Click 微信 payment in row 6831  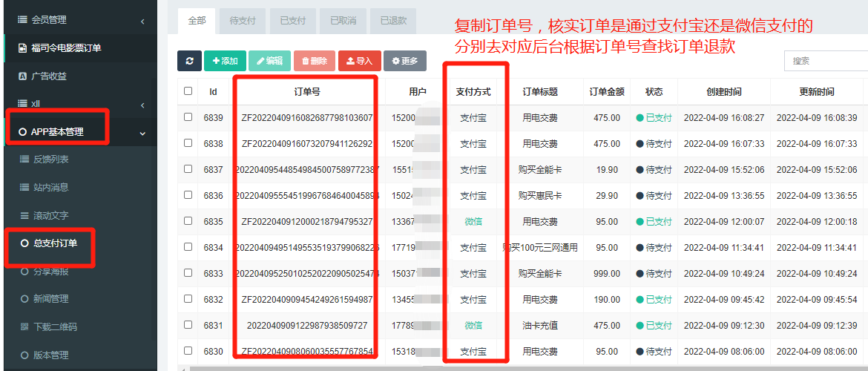pos(473,326)
